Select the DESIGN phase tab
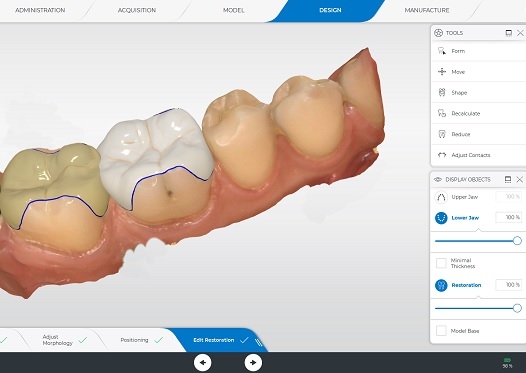Screen dimensions: 526x373 coord(330,10)
